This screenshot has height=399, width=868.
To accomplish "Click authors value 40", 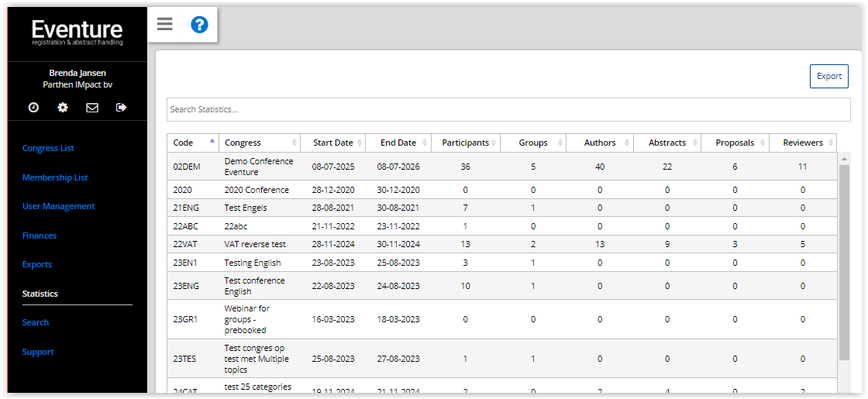I will click(x=600, y=167).
